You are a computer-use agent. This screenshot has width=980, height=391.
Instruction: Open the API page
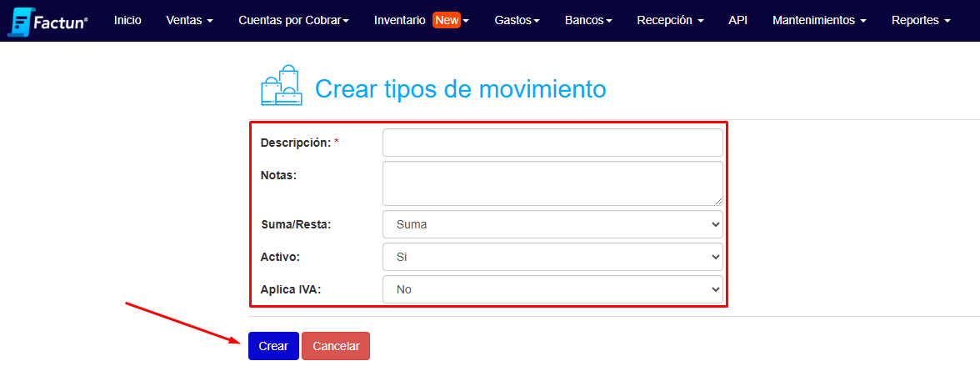(738, 21)
